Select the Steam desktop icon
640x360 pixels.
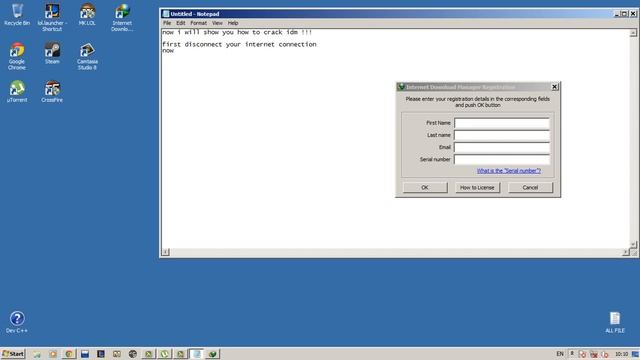[x=52, y=53]
